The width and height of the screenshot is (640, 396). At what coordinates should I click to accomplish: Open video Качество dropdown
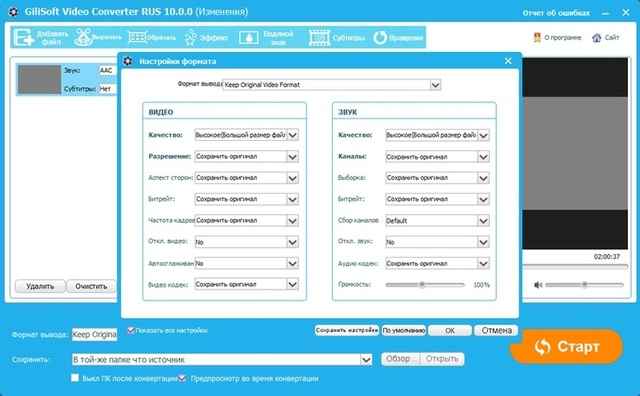coord(293,135)
